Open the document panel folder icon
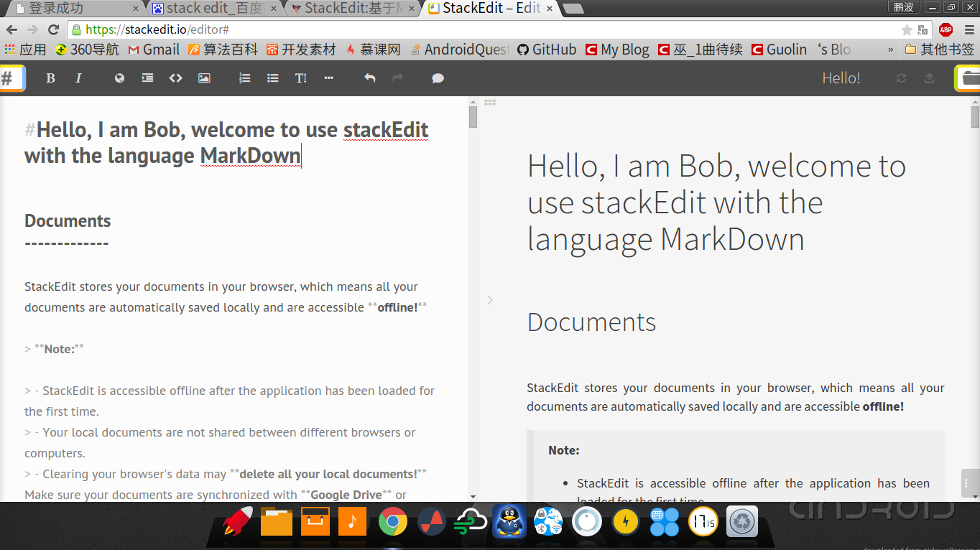Screen dimensions: 980x550 pos(969,78)
